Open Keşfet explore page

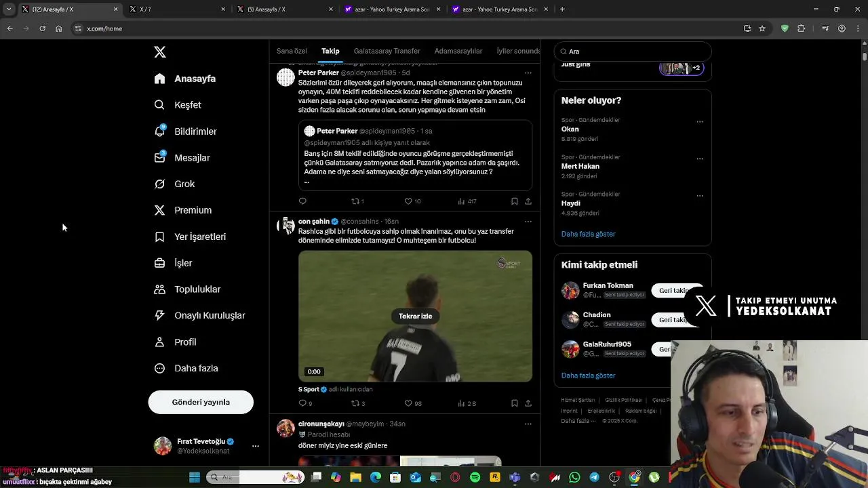coord(178,105)
